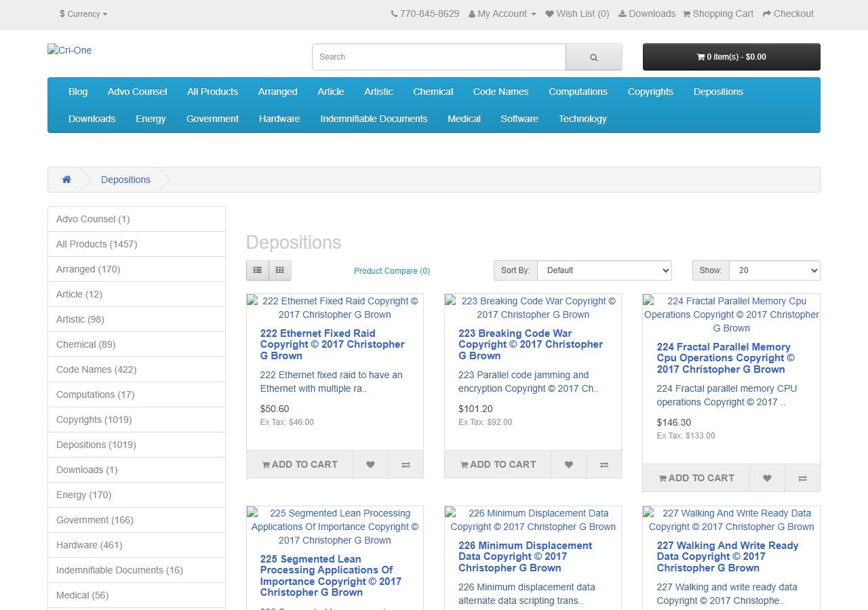
Task: Select Indemnifiable Documents (16) in sidebar
Action: click(x=136, y=570)
